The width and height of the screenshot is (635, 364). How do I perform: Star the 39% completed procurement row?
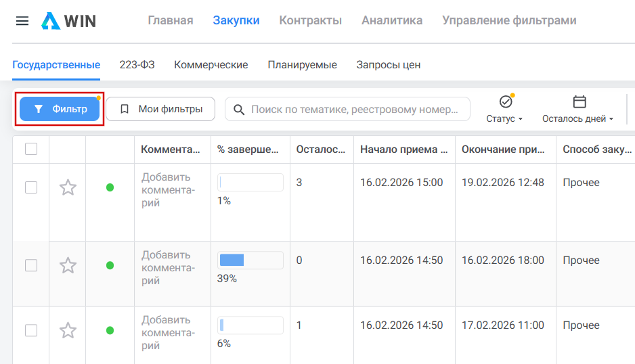(x=68, y=265)
